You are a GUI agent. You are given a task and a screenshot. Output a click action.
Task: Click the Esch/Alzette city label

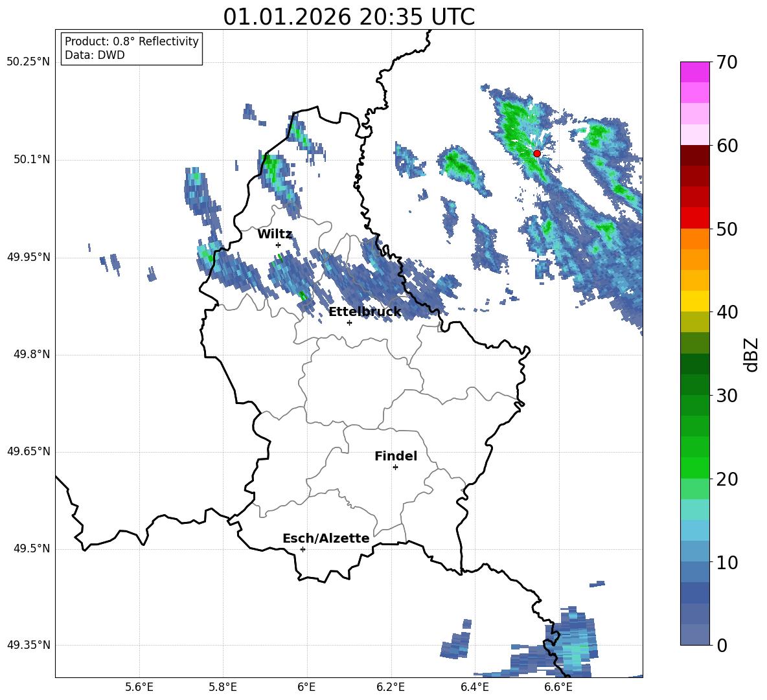click(326, 538)
